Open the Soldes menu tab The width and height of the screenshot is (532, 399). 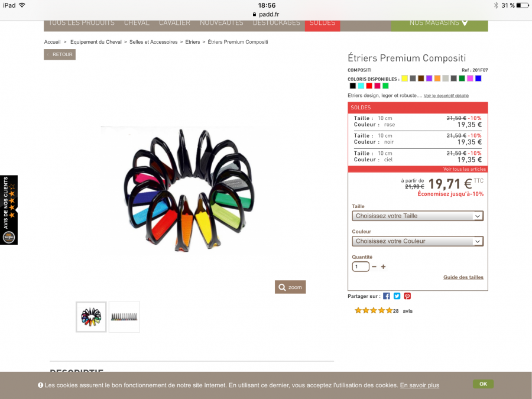pos(322,24)
